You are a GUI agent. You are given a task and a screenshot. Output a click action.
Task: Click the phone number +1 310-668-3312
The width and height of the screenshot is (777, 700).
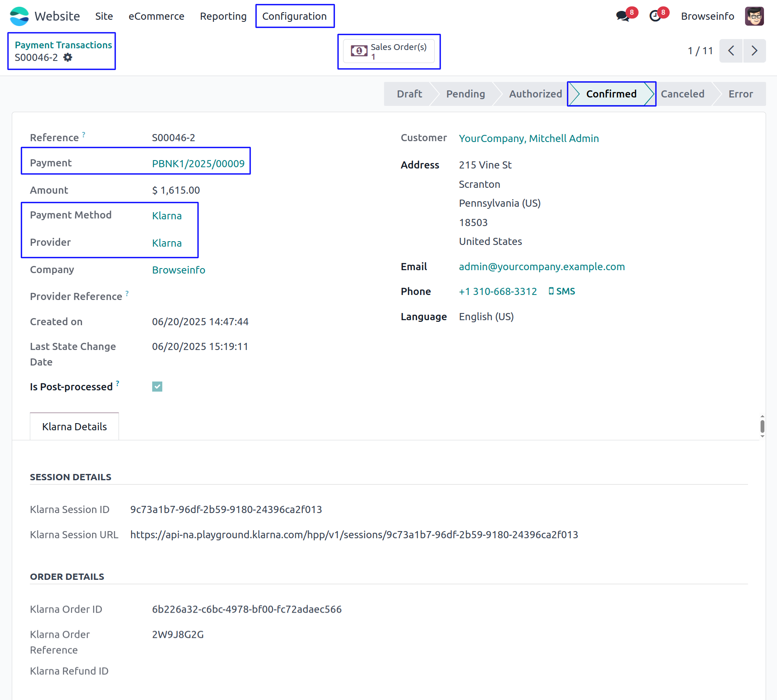(498, 291)
